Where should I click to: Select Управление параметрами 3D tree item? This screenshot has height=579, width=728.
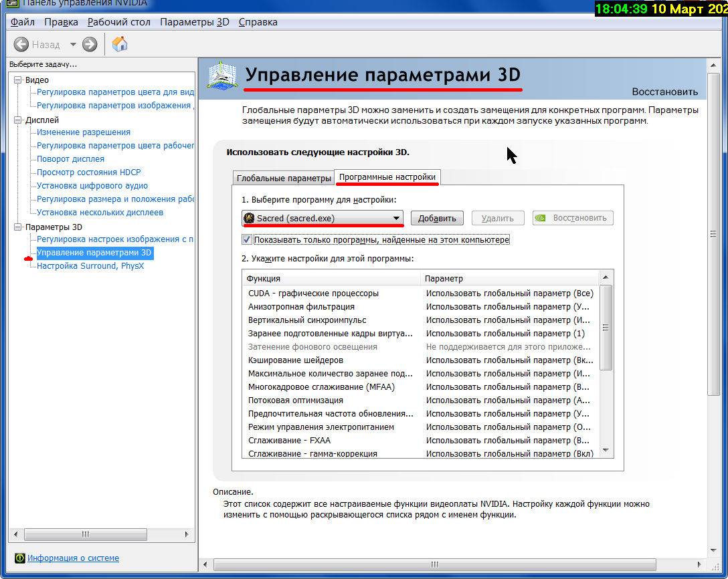94,253
